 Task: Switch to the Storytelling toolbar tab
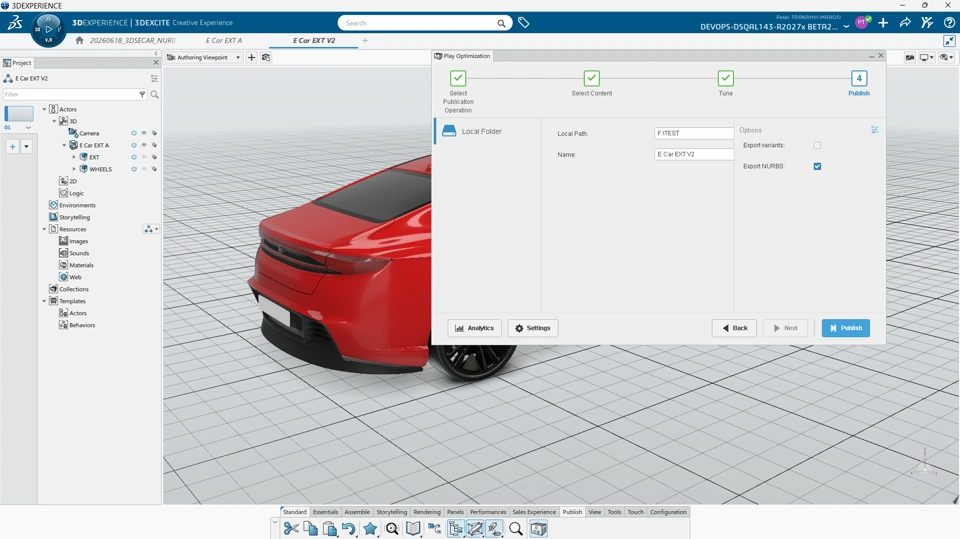click(391, 512)
